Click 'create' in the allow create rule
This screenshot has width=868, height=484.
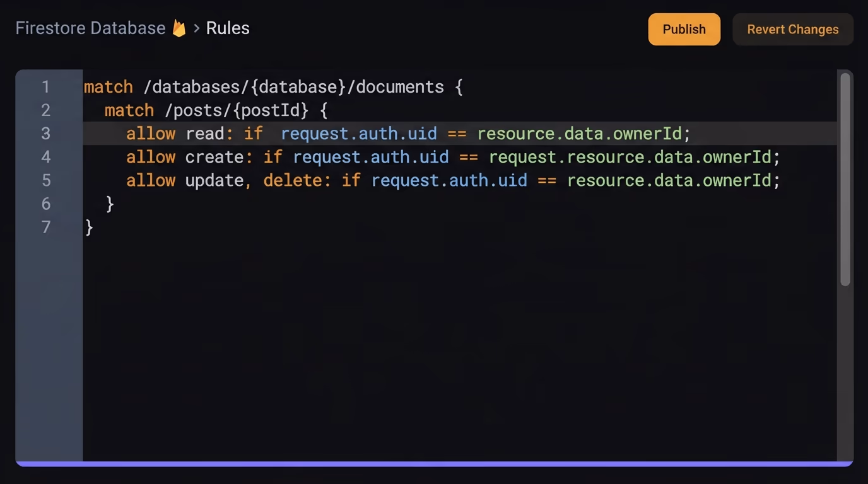[214, 157]
